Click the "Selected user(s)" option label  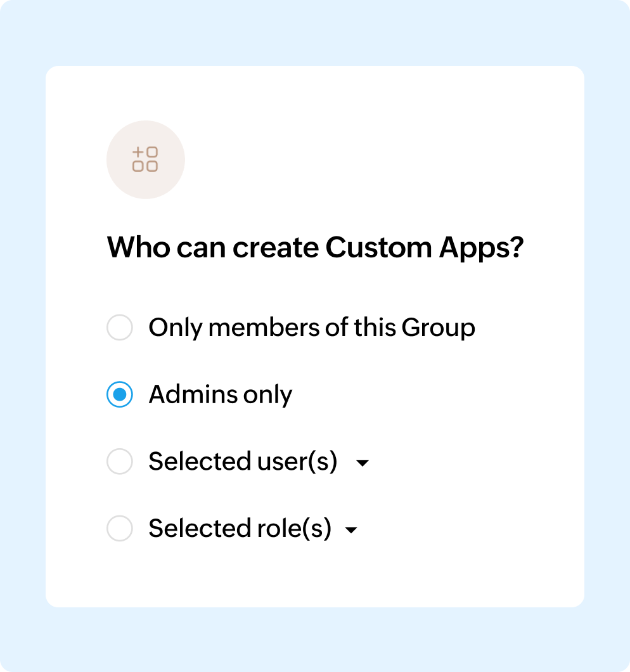(x=242, y=462)
